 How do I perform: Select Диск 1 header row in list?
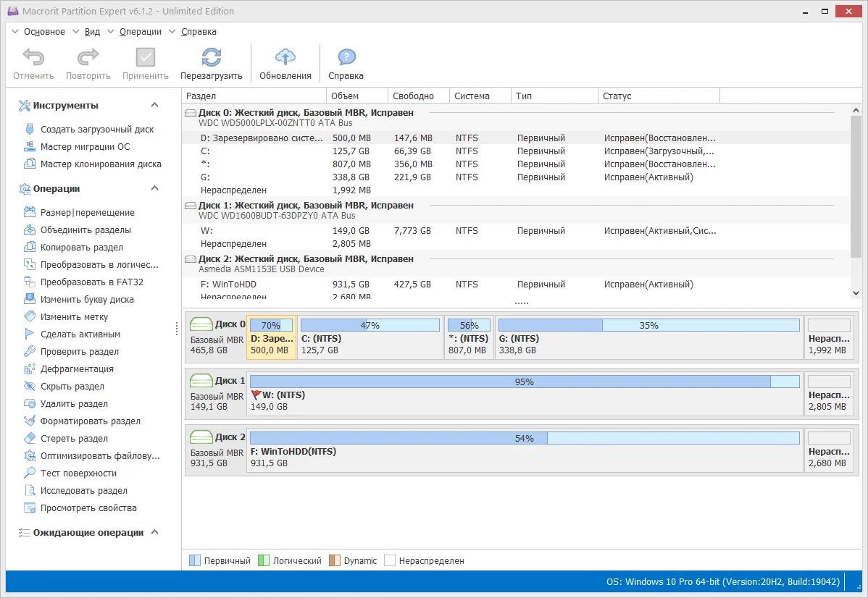pyautogui.click(x=516, y=210)
